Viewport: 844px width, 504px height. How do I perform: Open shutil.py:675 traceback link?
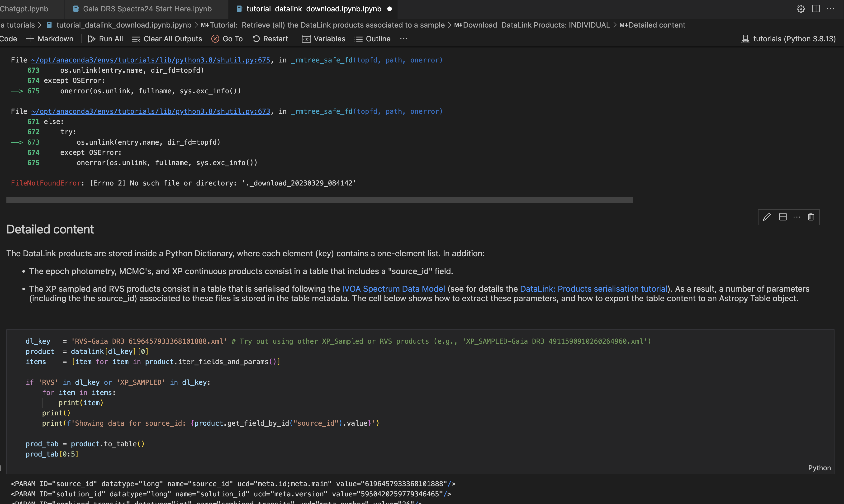point(151,60)
